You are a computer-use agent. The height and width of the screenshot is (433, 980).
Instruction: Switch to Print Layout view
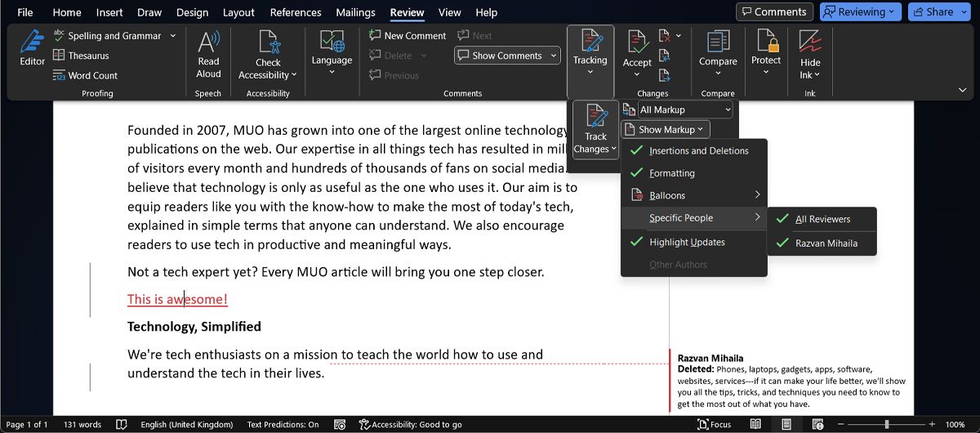click(x=786, y=425)
